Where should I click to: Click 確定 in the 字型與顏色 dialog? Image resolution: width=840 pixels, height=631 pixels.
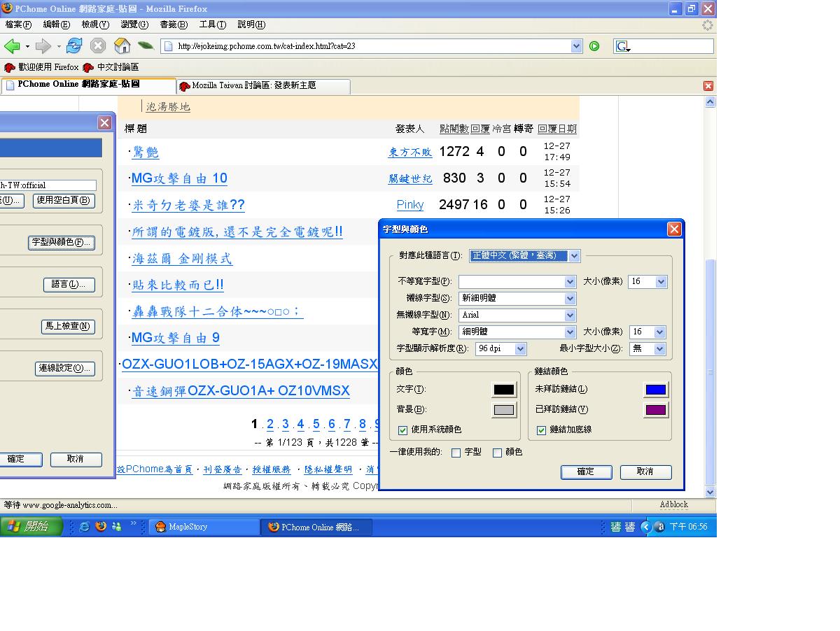586,472
